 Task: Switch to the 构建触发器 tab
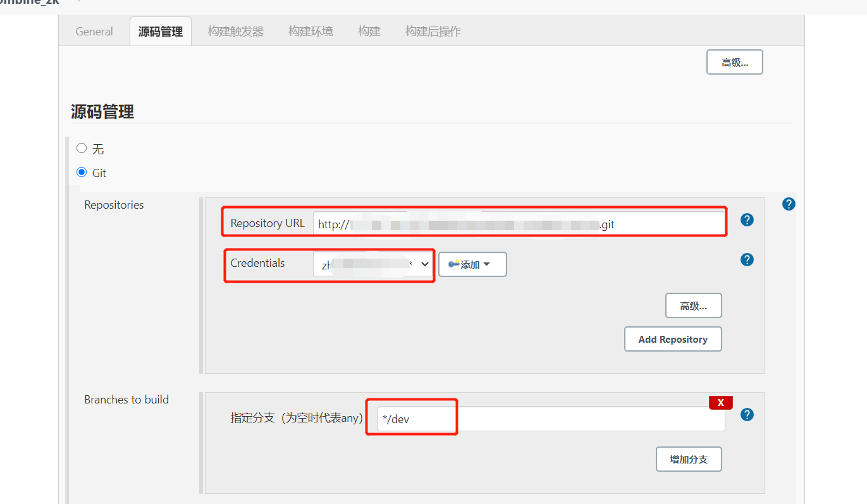tap(235, 32)
